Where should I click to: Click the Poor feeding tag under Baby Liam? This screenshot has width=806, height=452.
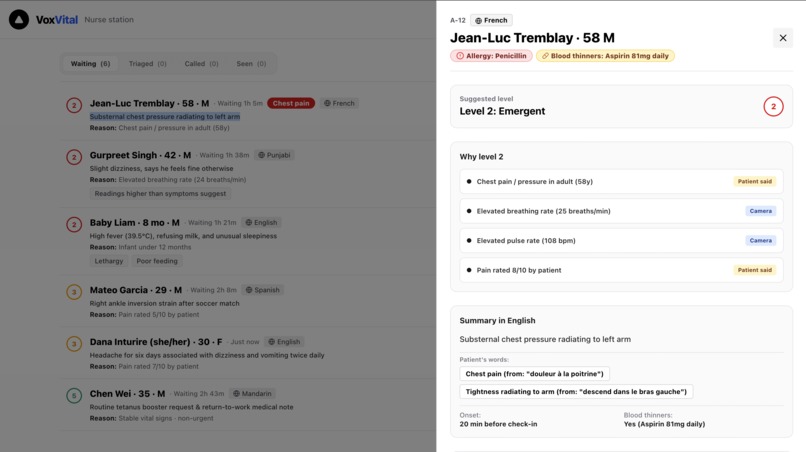tap(157, 261)
